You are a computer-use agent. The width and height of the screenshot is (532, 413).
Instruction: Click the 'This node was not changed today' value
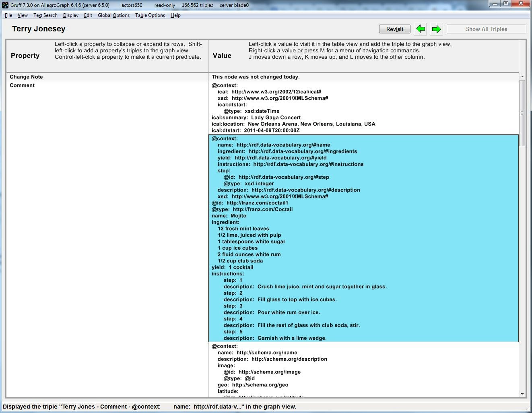tap(255, 76)
